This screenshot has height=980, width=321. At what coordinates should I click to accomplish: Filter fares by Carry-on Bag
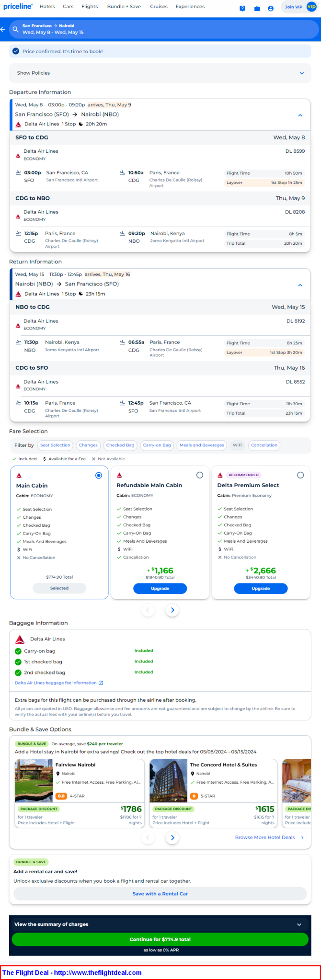click(x=157, y=445)
